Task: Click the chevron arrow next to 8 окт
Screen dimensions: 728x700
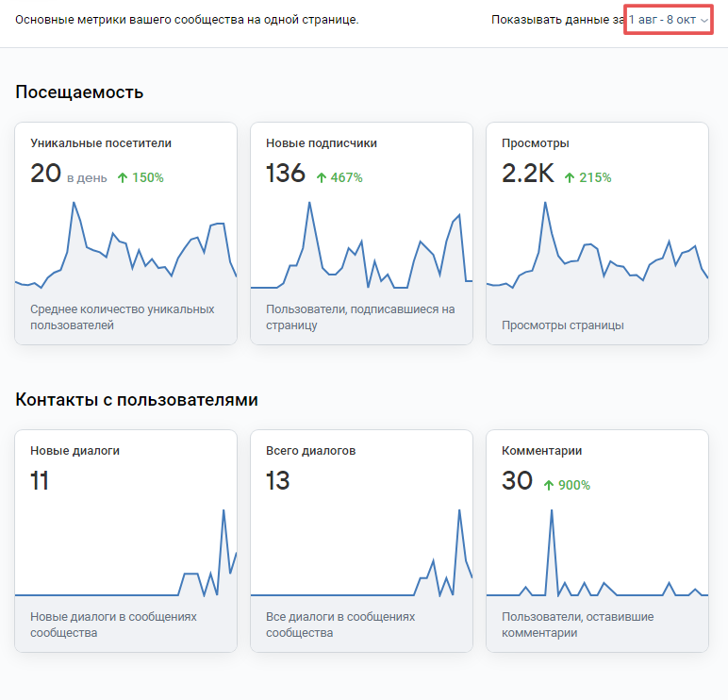Action: coord(704,21)
